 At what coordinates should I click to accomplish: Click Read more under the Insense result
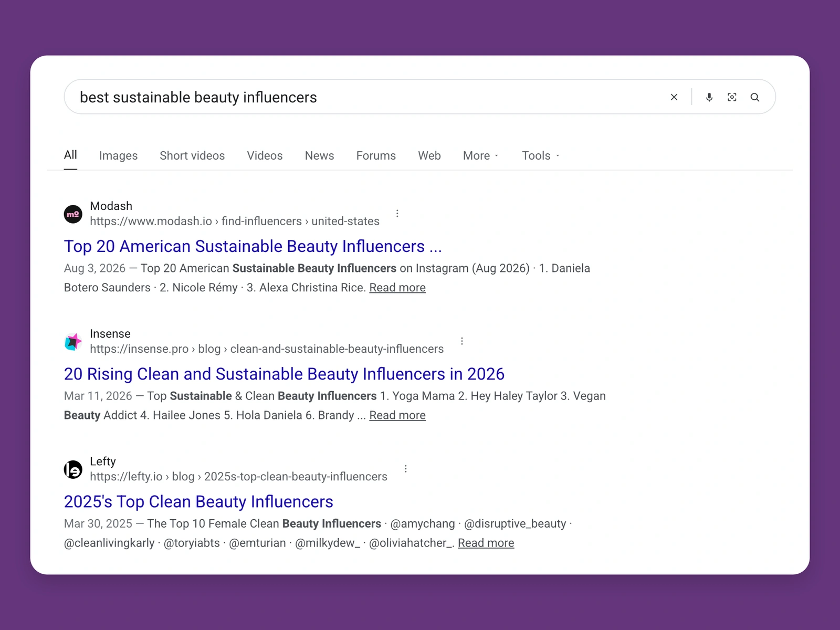coord(397,415)
